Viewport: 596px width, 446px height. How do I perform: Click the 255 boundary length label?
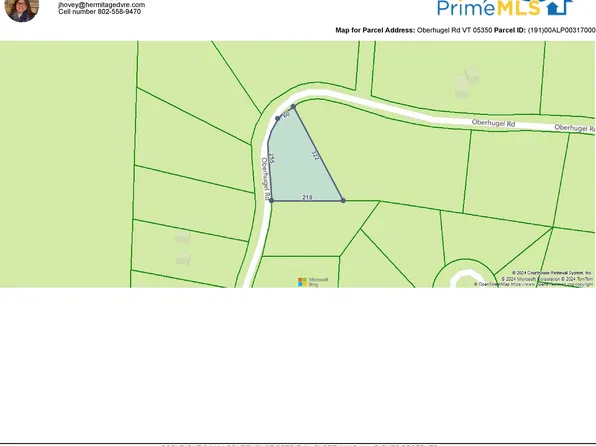[x=271, y=158]
